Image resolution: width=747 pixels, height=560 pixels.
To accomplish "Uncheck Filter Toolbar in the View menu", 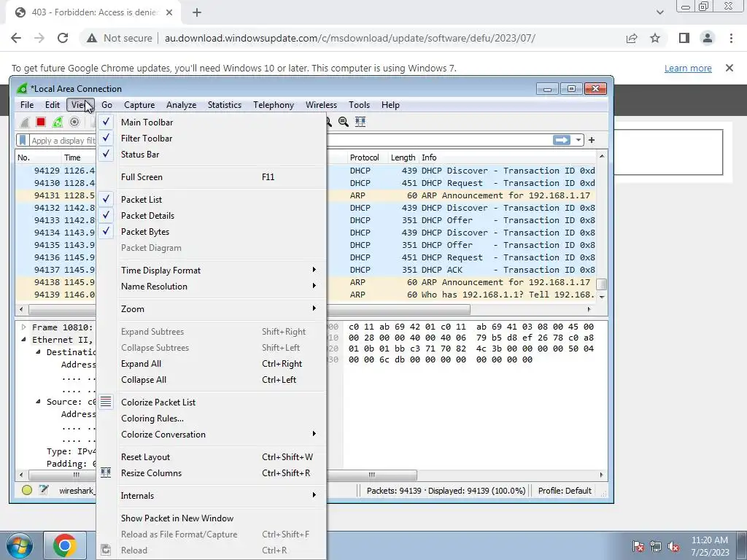I will pyautogui.click(x=212, y=138).
